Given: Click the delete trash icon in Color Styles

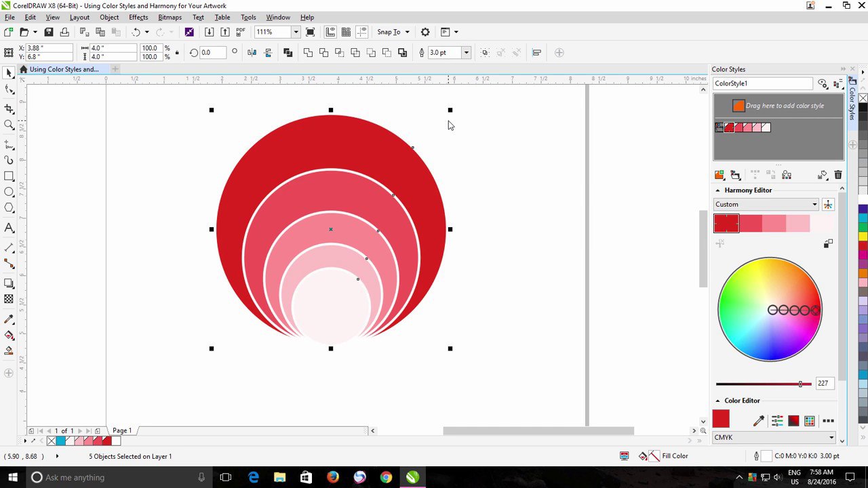Looking at the screenshot, I should (838, 176).
